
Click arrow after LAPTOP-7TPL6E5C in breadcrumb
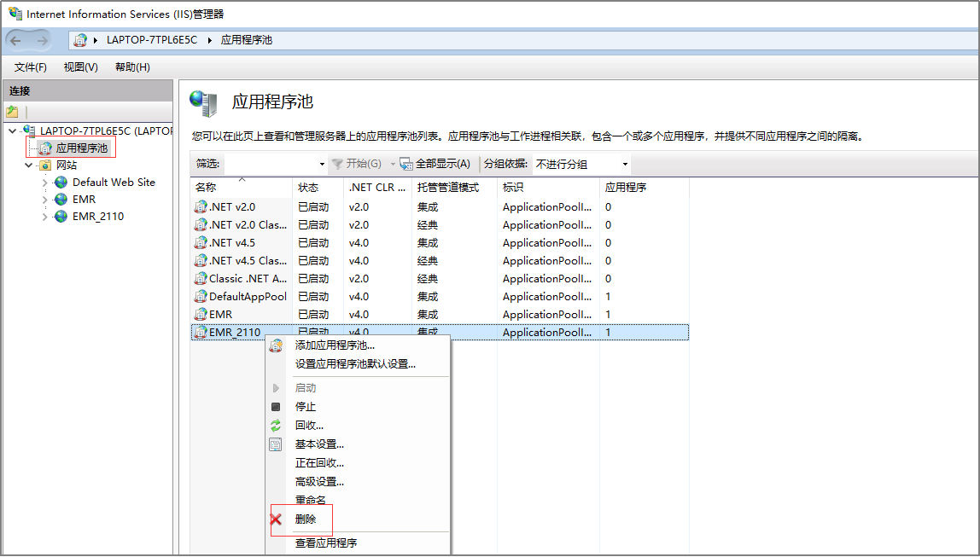pos(210,40)
